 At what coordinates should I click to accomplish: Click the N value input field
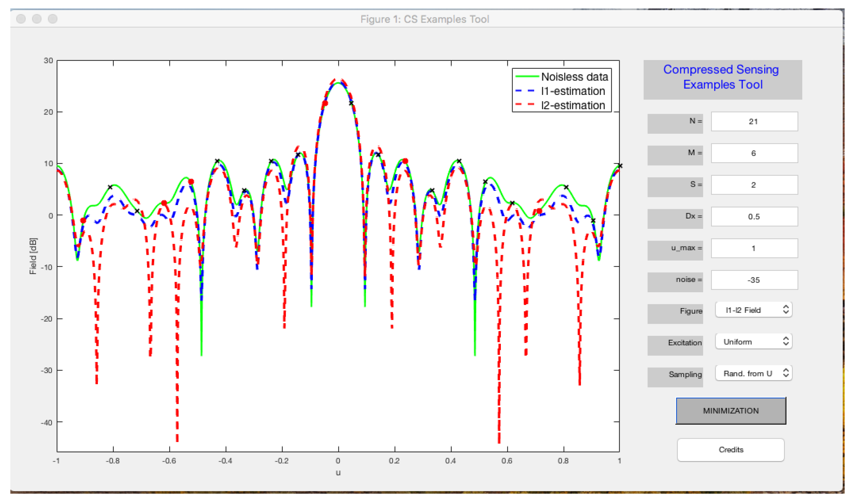click(754, 121)
